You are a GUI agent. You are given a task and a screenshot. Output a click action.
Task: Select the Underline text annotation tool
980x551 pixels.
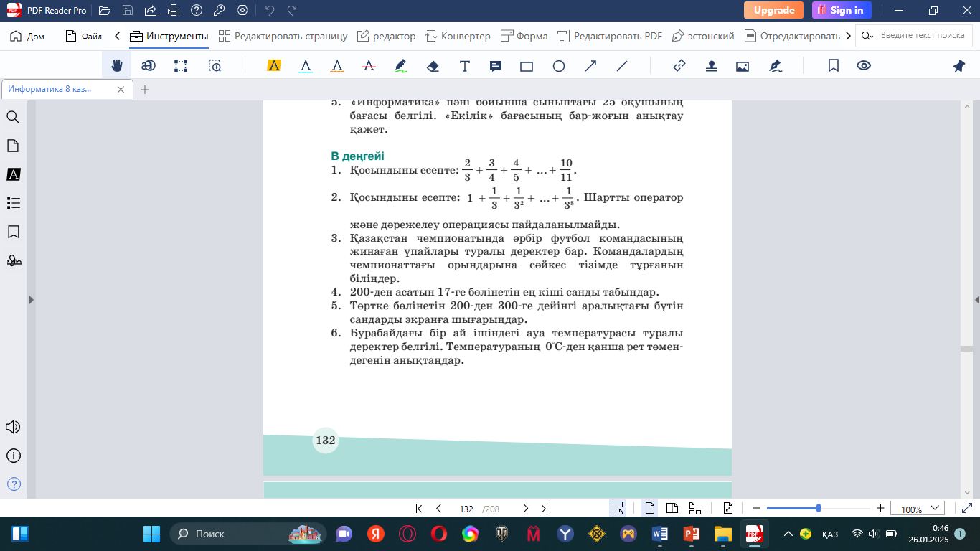[x=306, y=66]
